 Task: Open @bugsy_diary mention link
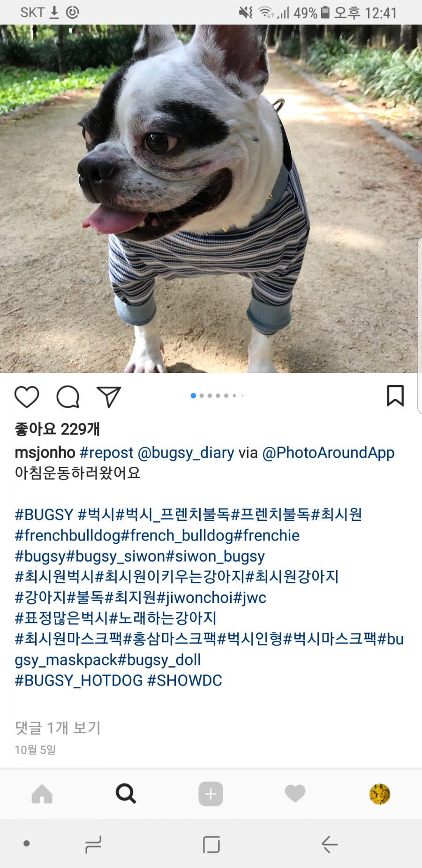pos(186,452)
